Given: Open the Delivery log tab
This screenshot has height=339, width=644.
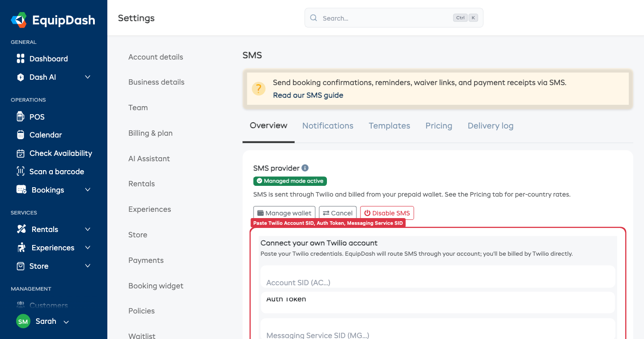Looking at the screenshot, I should tap(491, 126).
